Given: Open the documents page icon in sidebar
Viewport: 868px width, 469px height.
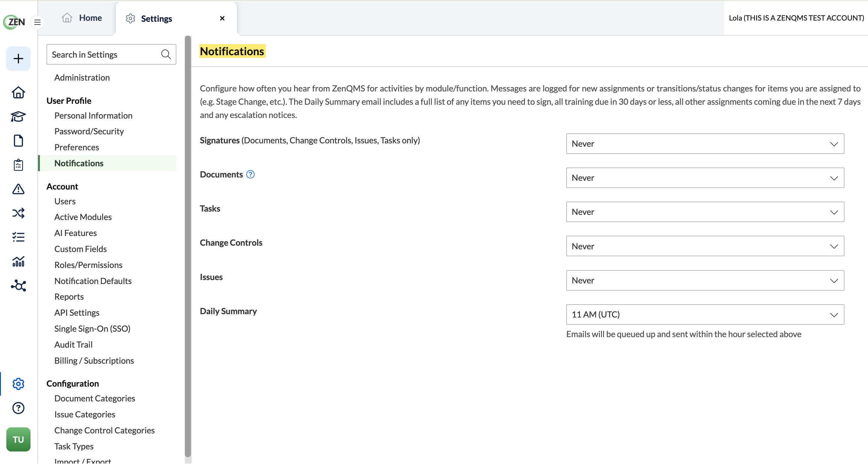Looking at the screenshot, I should point(18,141).
